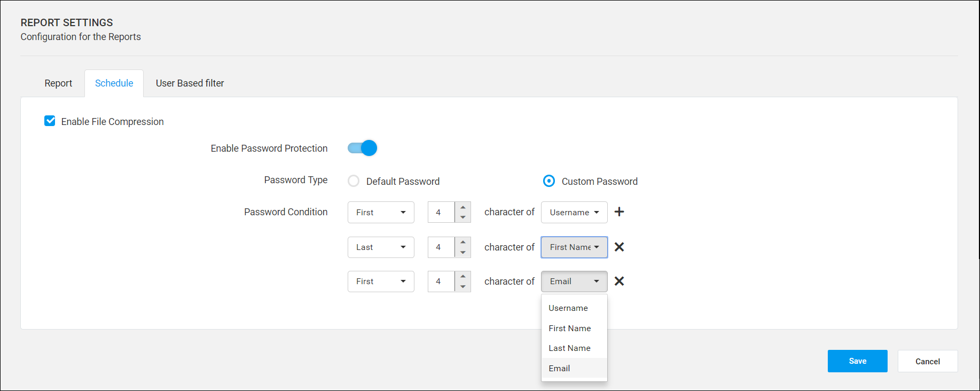This screenshot has width=980, height=391.
Task: Expand the First Name field dropdown
Action: pyautogui.click(x=574, y=247)
